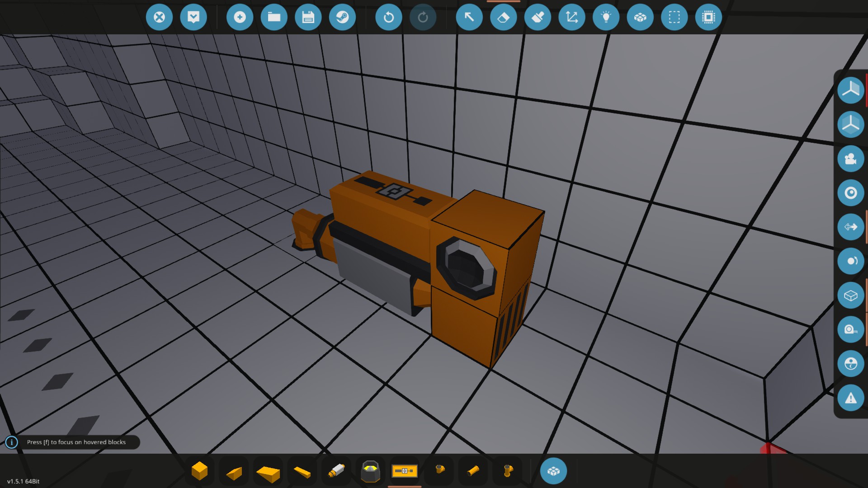Choose the axes move tool
Image resolution: width=868 pixels, height=488 pixels.
pyautogui.click(x=572, y=17)
